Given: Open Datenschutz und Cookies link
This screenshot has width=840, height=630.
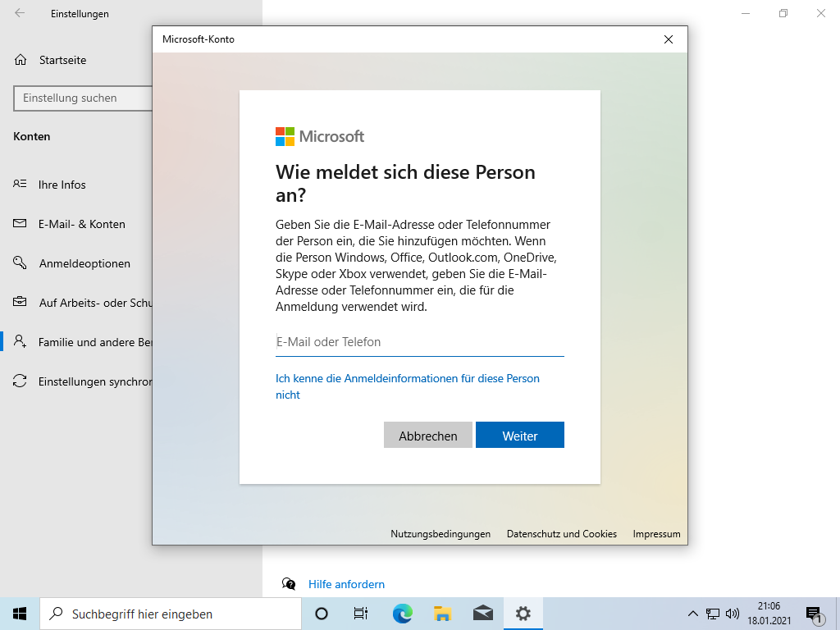Looking at the screenshot, I should [x=561, y=534].
